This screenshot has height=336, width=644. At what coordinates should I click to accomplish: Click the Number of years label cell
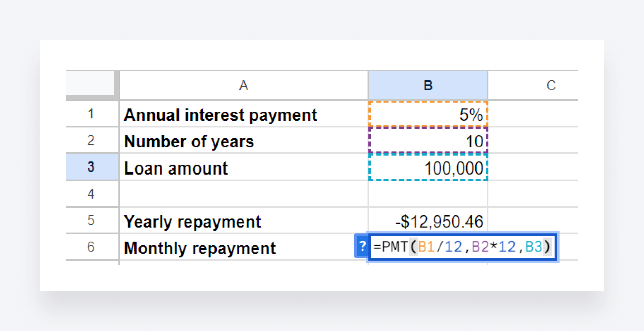[x=188, y=141]
